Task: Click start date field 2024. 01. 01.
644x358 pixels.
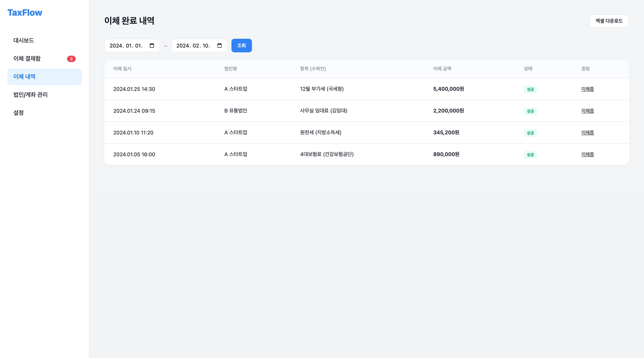Action: [126, 46]
